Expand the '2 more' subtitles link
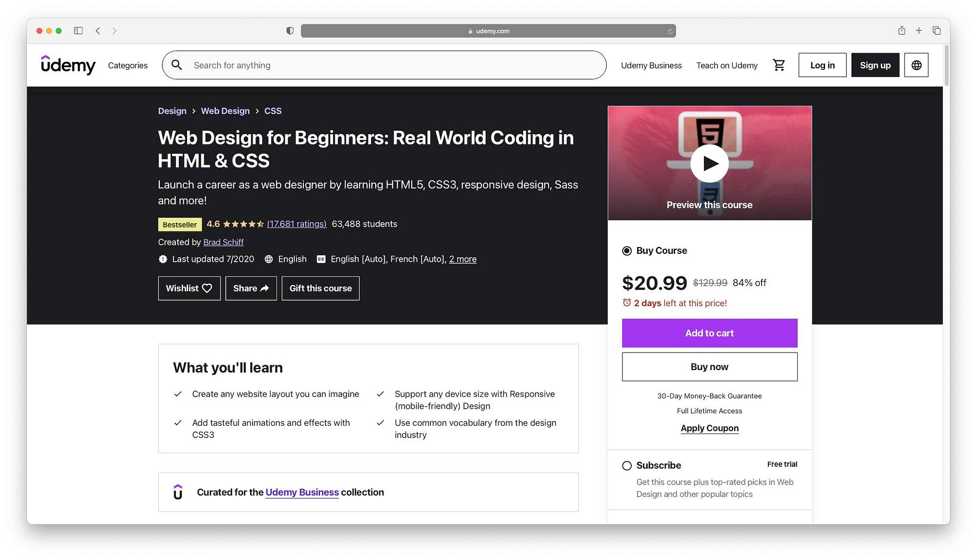 pos(463,259)
